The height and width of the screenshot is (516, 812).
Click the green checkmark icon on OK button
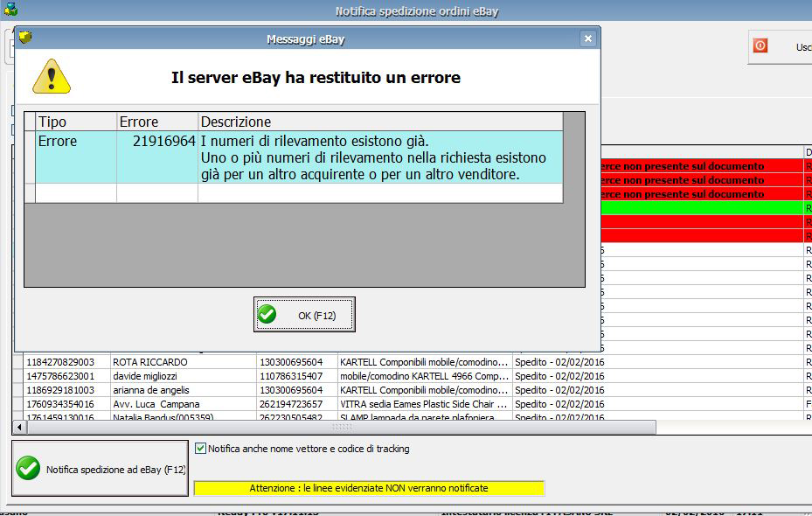tap(267, 314)
